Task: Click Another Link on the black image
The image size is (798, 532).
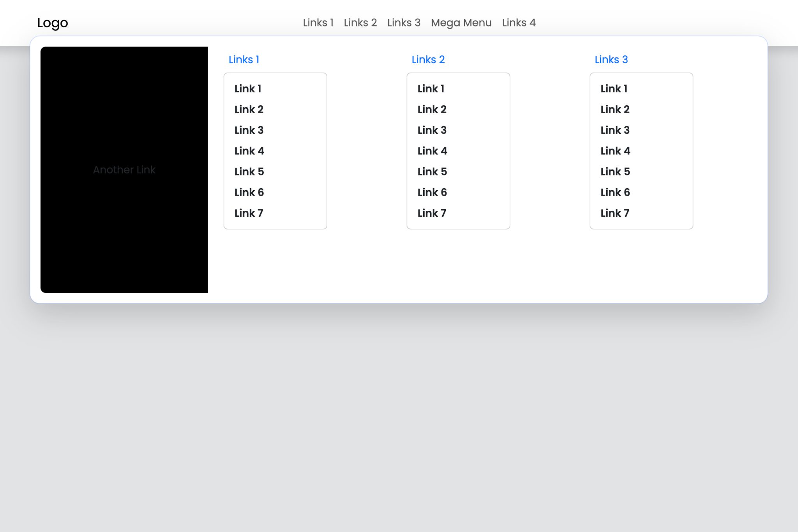Action: pos(124,170)
